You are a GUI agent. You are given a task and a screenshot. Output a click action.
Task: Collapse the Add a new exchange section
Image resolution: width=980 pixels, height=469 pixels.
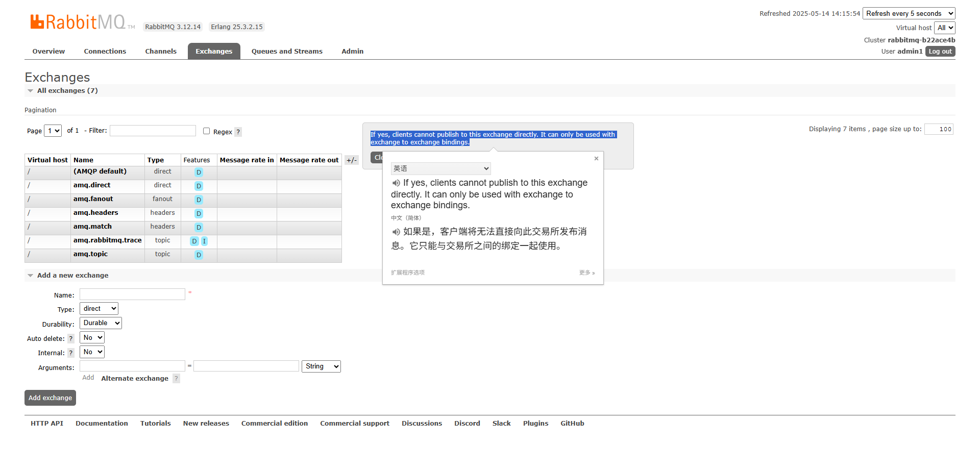pos(30,276)
